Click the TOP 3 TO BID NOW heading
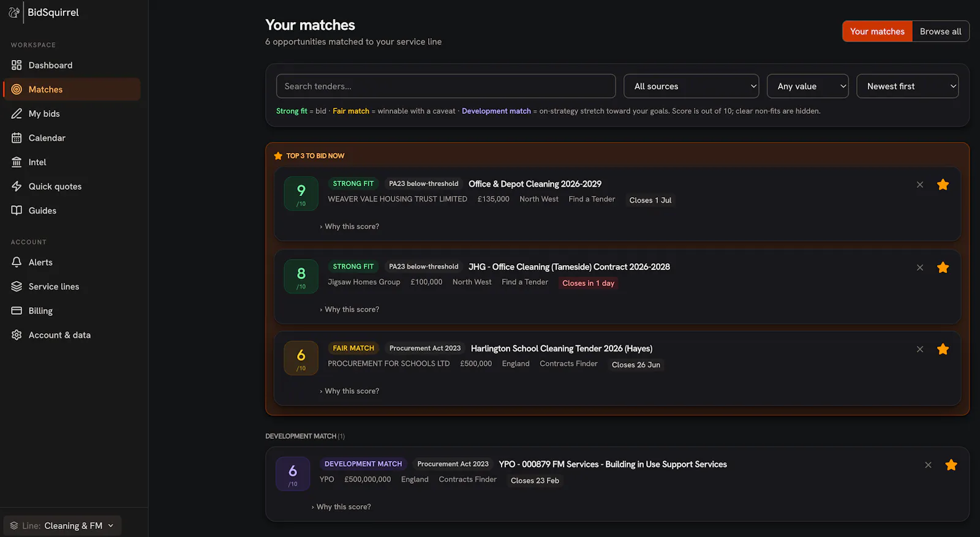980x537 pixels. pos(315,156)
